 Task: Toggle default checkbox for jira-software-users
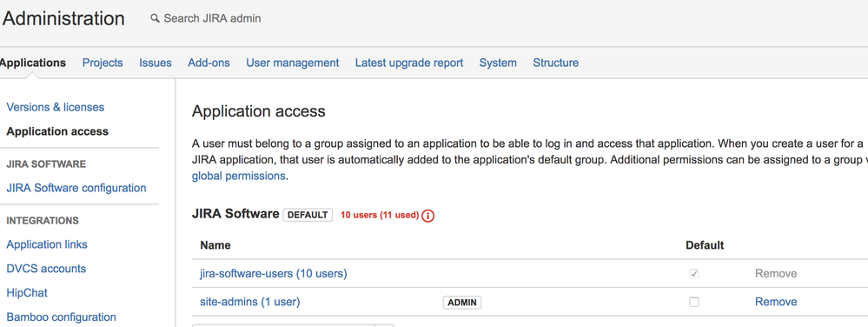tap(693, 273)
